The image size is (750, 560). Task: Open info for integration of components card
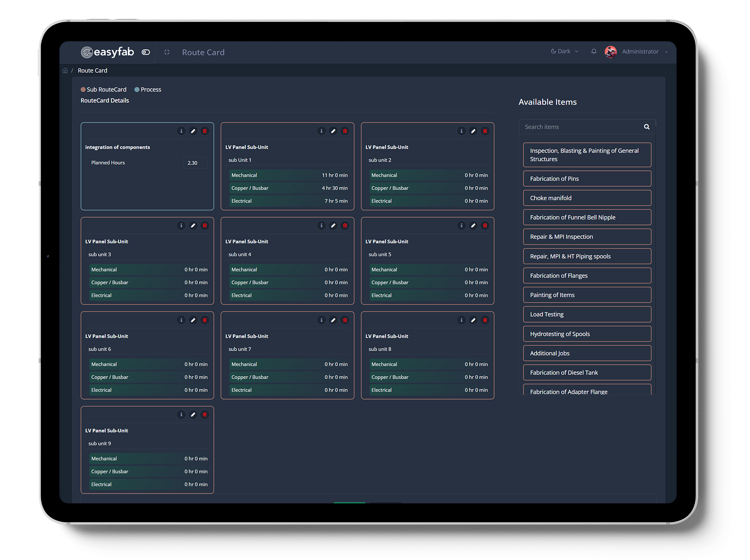coord(181,131)
